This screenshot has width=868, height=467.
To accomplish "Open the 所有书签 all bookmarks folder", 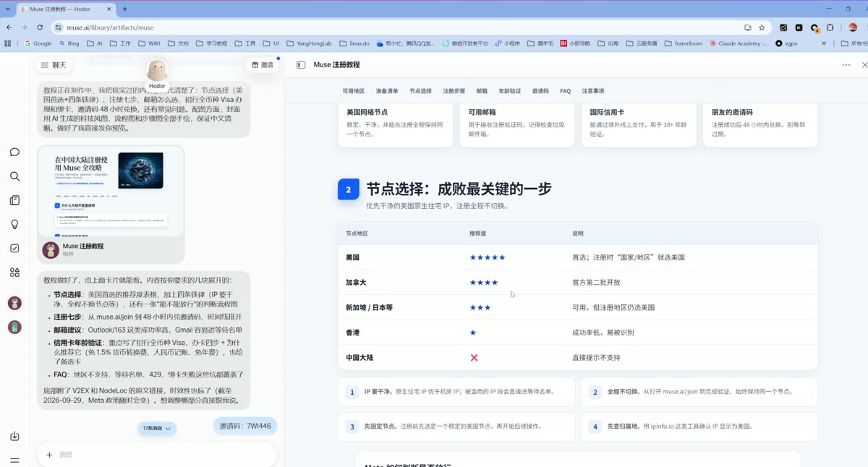I will 855,43.
